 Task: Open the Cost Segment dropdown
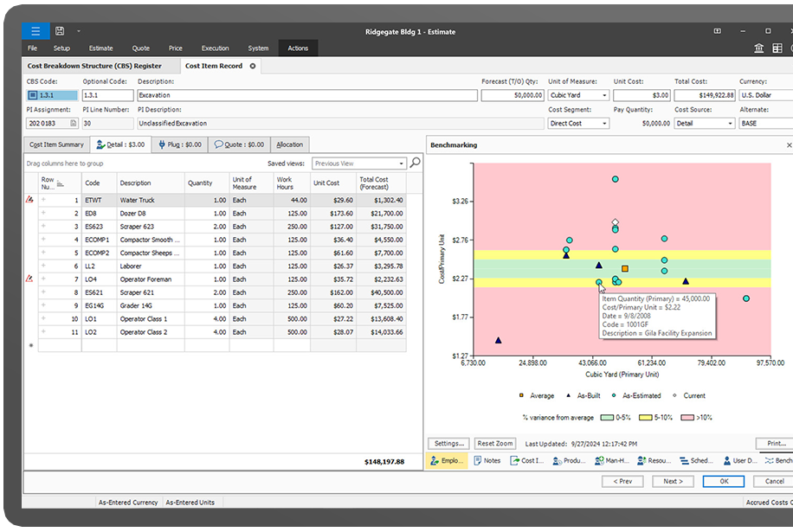click(x=604, y=124)
